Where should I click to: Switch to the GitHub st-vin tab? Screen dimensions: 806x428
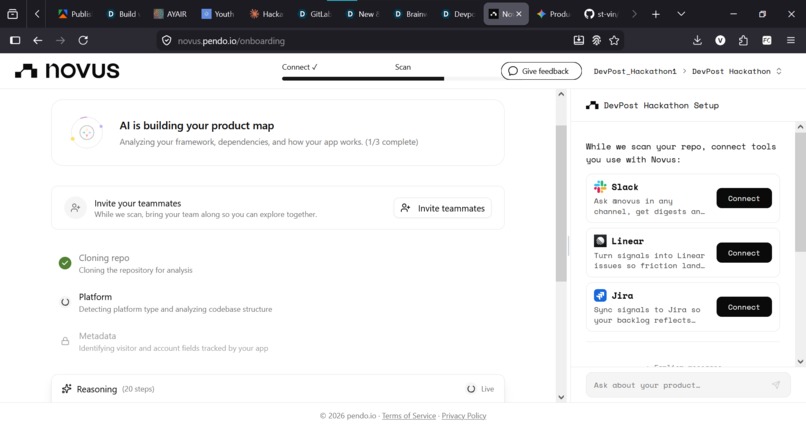click(x=601, y=14)
